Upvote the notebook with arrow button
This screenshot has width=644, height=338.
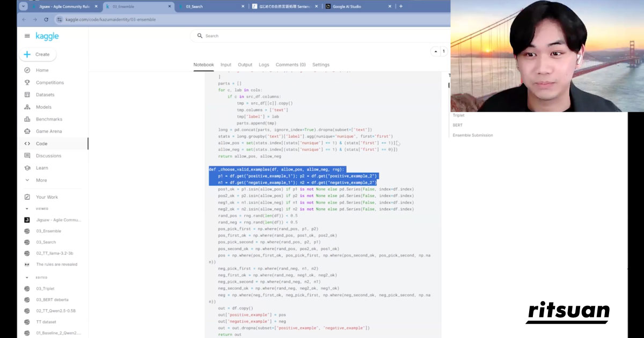coord(435,52)
